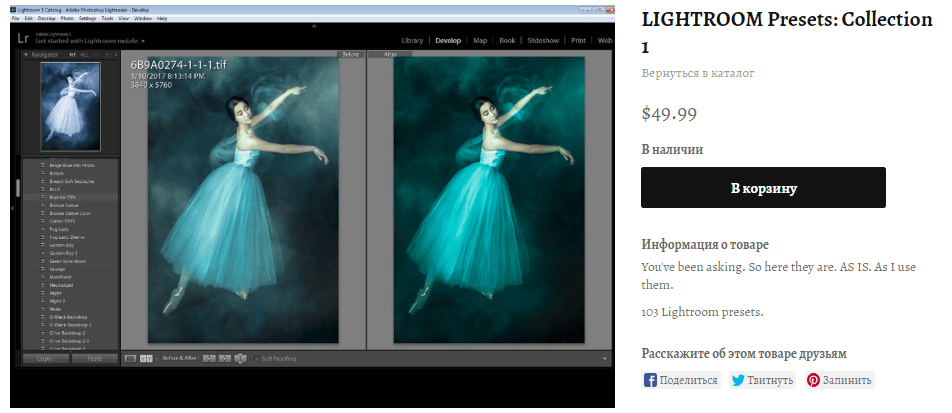Switch to Book module

507,41
